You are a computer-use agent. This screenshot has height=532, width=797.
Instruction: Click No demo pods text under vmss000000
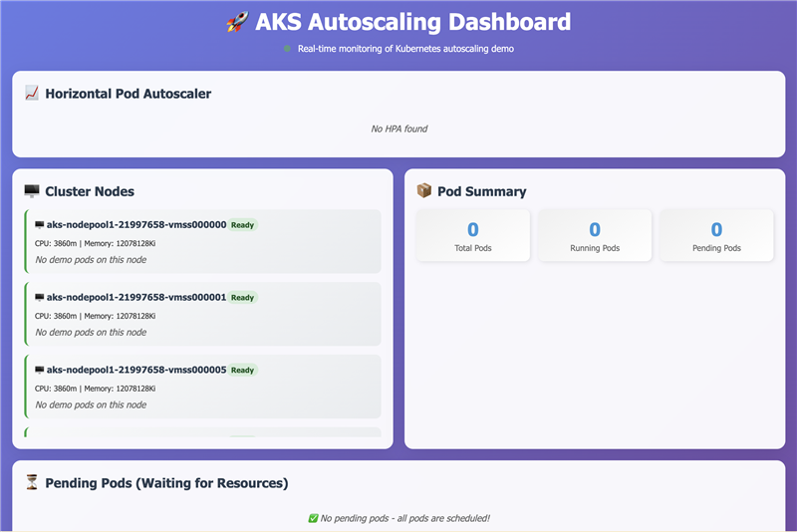pyautogui.click(x=91, y=260)
